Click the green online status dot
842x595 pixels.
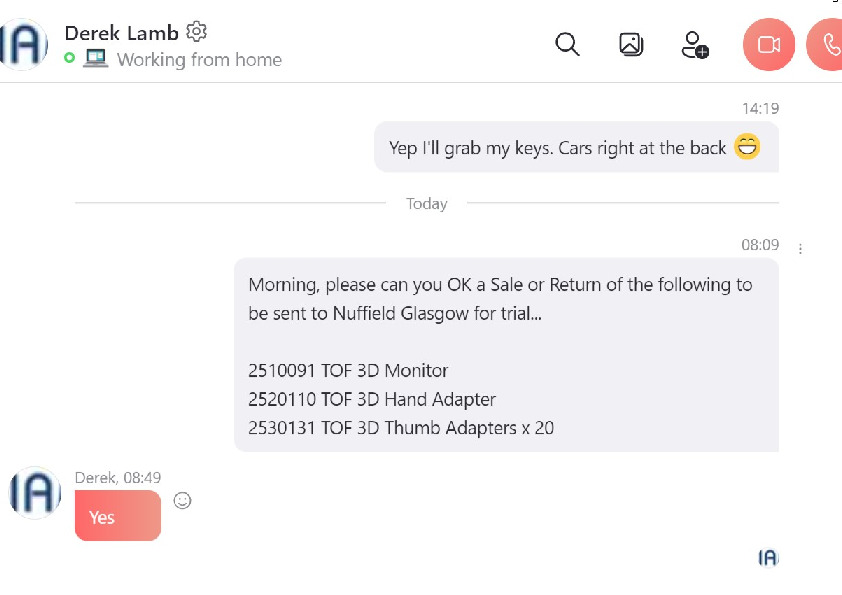[x=69, y=59]
